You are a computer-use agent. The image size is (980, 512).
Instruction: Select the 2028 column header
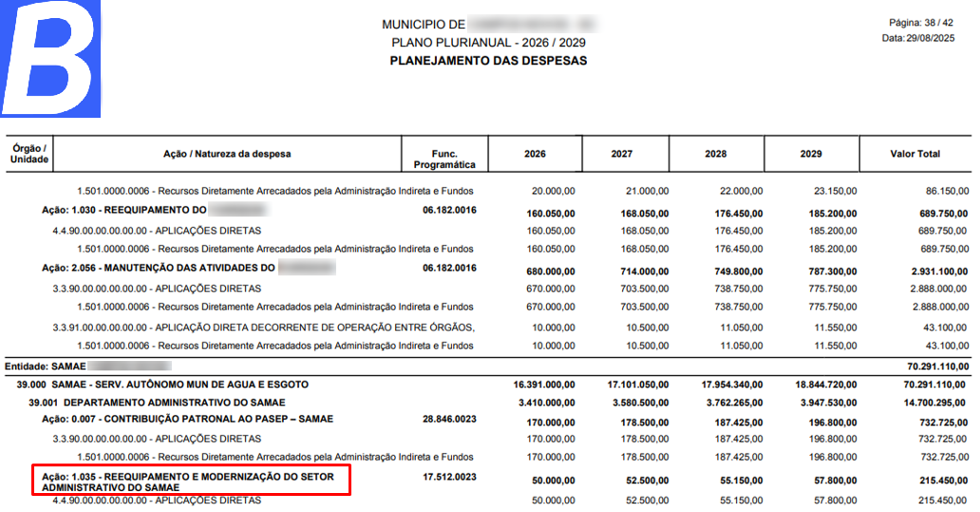click(715, 154)
